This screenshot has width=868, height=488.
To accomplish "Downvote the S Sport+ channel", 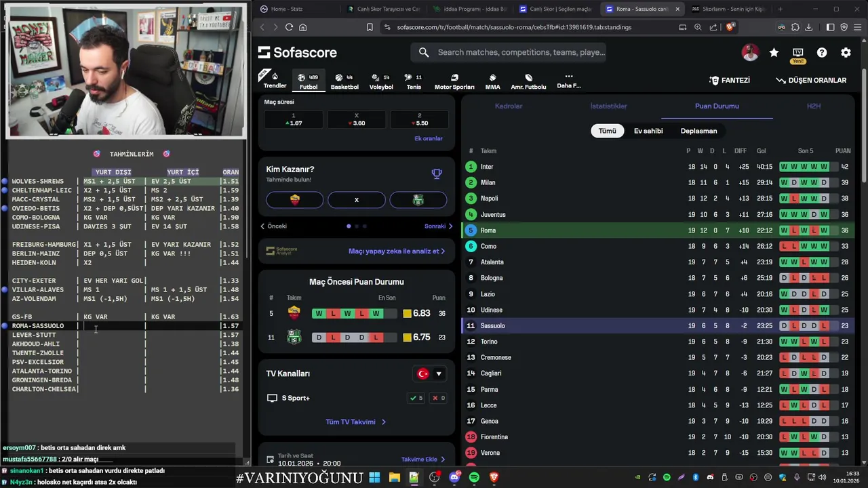I will [439, 398].
